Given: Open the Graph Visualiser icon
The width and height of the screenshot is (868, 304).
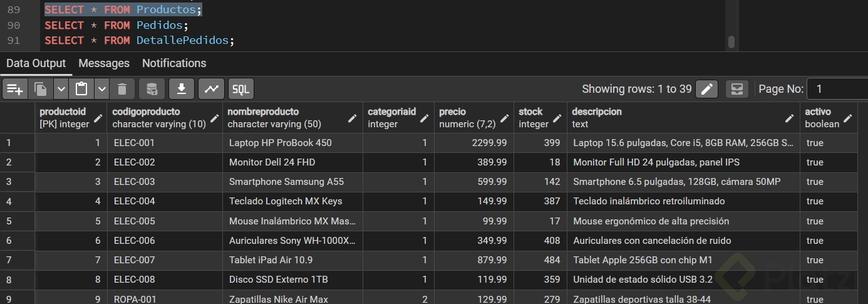Looking at the screenshot, I should (x=211, y=89).
